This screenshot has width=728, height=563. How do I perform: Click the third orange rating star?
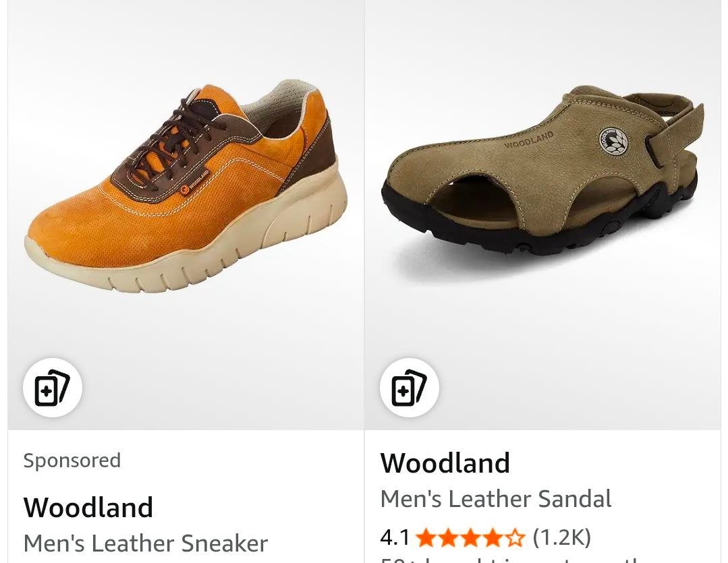470,538
